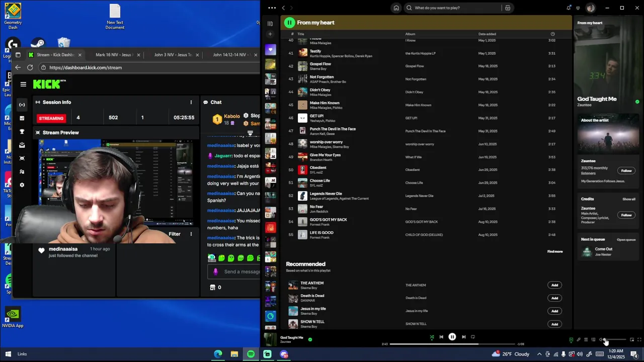Toggle liked checkmark next to God Taught Me in player bar
This screenshot has width=644, height=362.
[310, 339]
